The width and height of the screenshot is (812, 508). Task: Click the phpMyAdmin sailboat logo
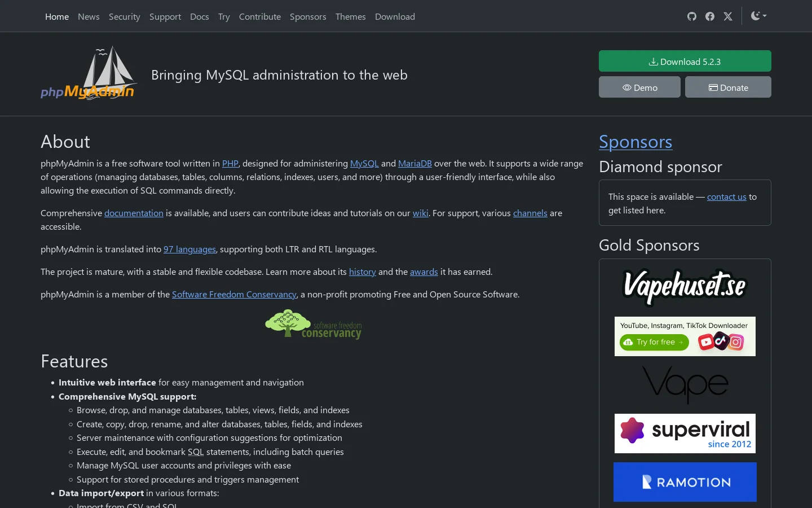point(89,73)
